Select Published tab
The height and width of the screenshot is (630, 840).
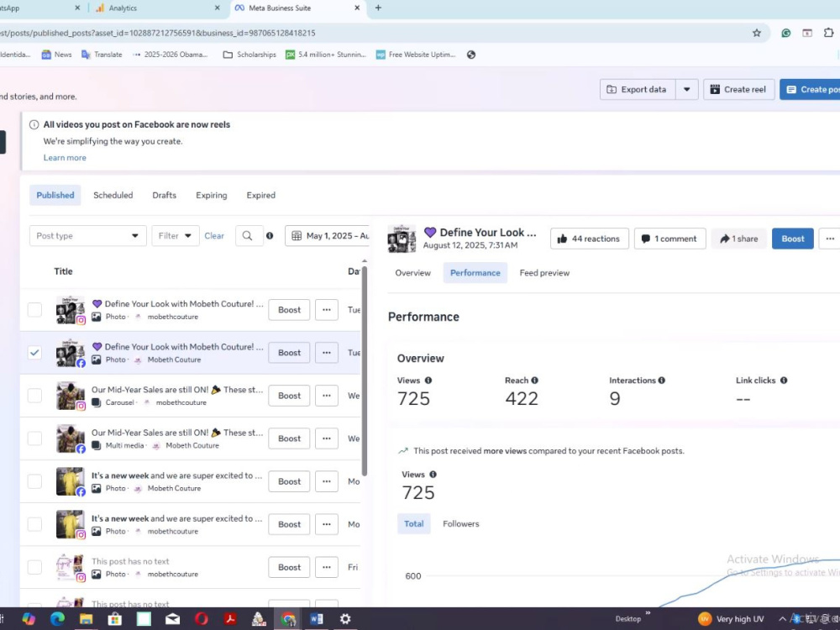tap(55, 196)
